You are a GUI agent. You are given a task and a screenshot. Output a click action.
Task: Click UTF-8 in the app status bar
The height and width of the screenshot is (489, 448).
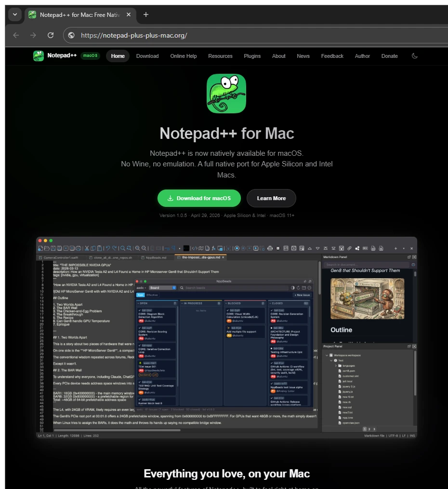pyautogui.click(x=393, y=435)
